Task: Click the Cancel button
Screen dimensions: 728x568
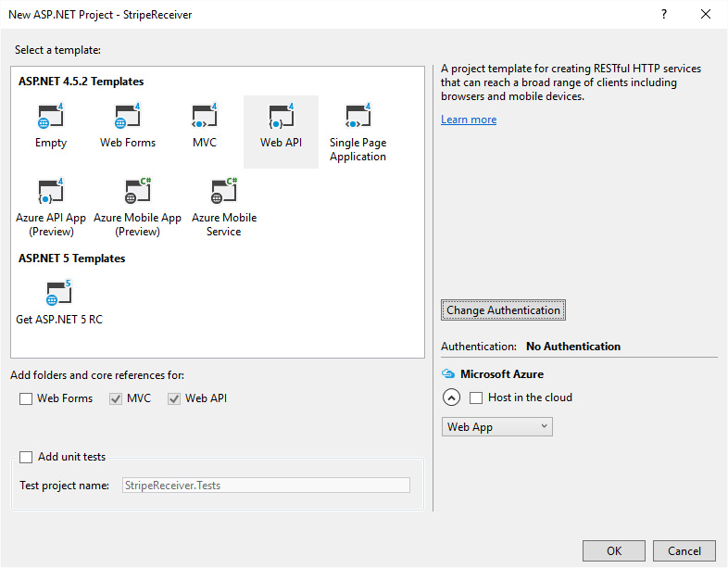Action: 684,550
